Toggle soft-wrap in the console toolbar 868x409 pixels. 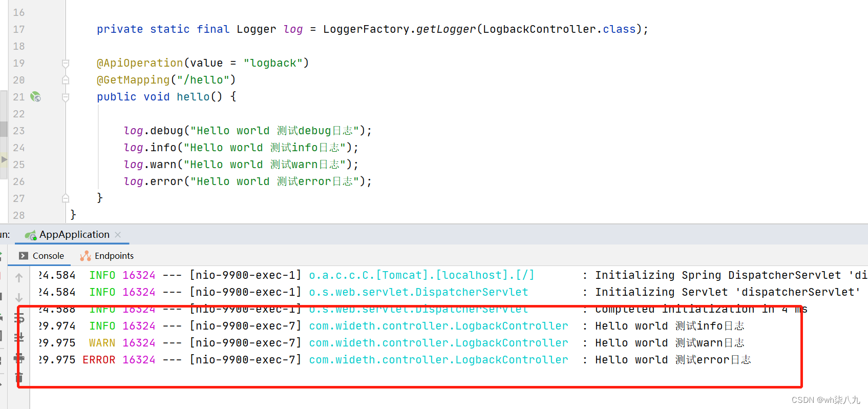pos(19,318)
